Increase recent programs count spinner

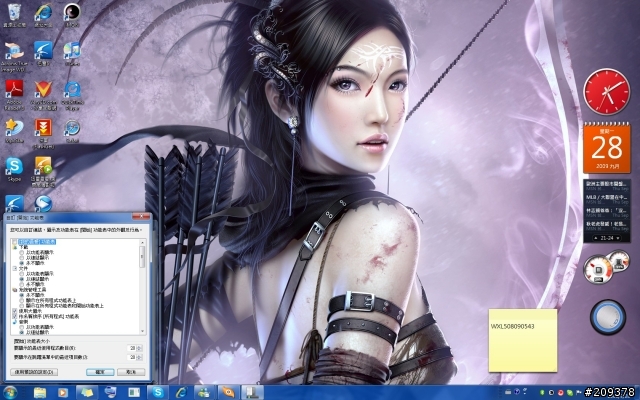(x=140, y=347)
